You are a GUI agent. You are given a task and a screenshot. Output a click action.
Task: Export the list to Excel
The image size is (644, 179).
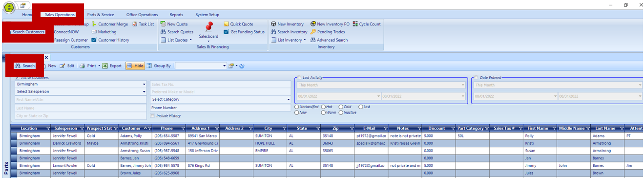click(112, 66)
